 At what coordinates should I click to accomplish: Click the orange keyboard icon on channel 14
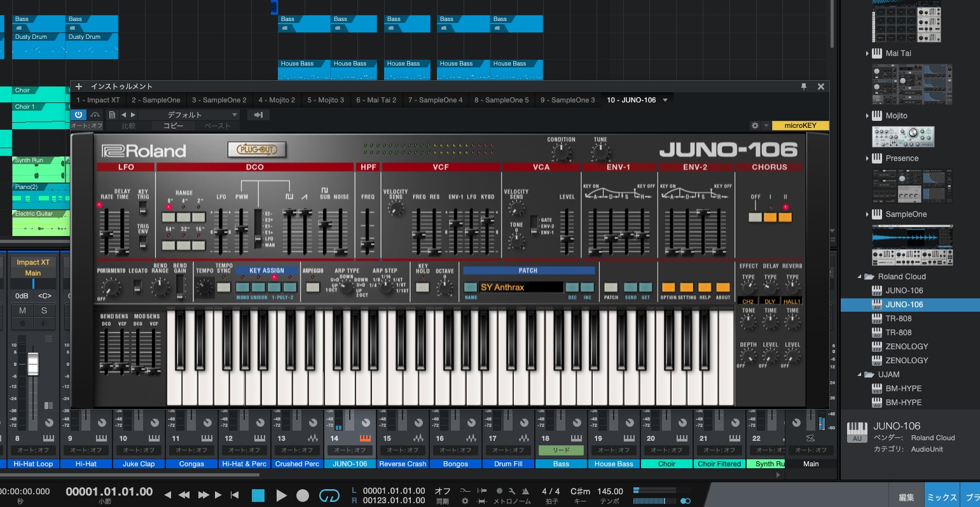point(365,438)
